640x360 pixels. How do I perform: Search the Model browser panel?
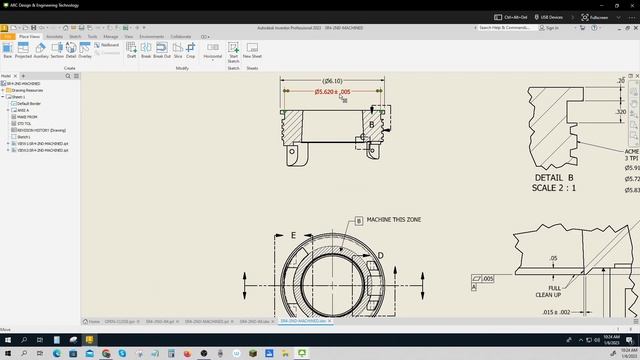click(x=68, y=76)
